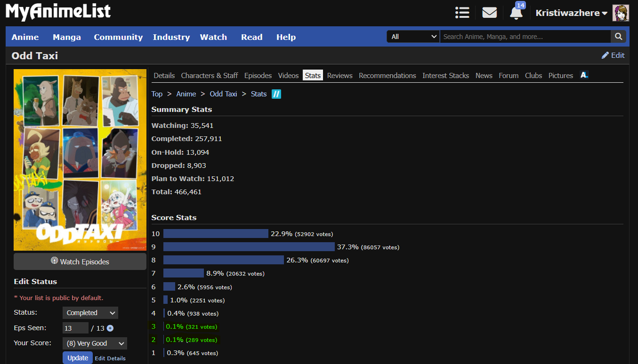
Task: Click the '52902 votes' text
Action: (x=314, y=234)
